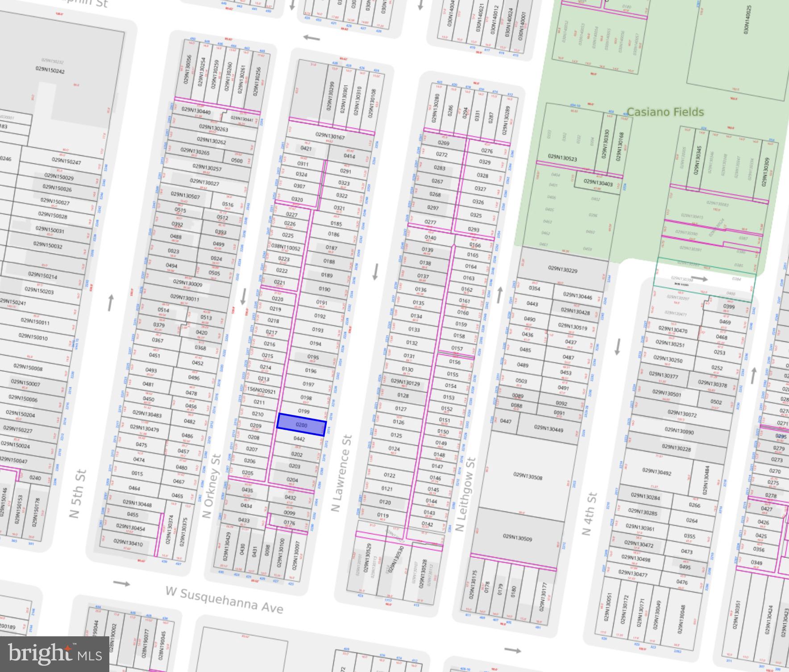The image size is (789, 672).
Task: Select parcel 029N130509 on N Leithgow St
Action: [517, 537]
